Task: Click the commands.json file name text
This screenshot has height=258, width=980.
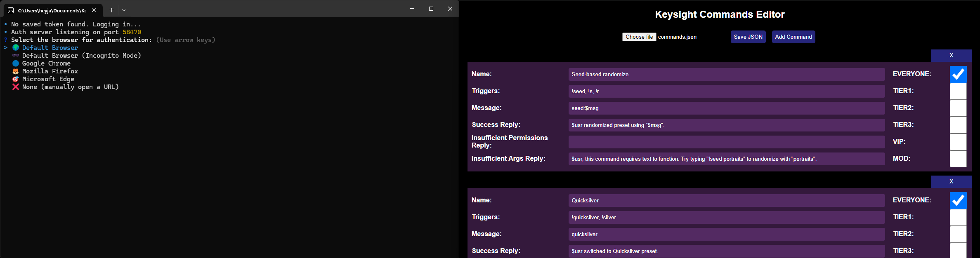Action: (x=677, y=37)
